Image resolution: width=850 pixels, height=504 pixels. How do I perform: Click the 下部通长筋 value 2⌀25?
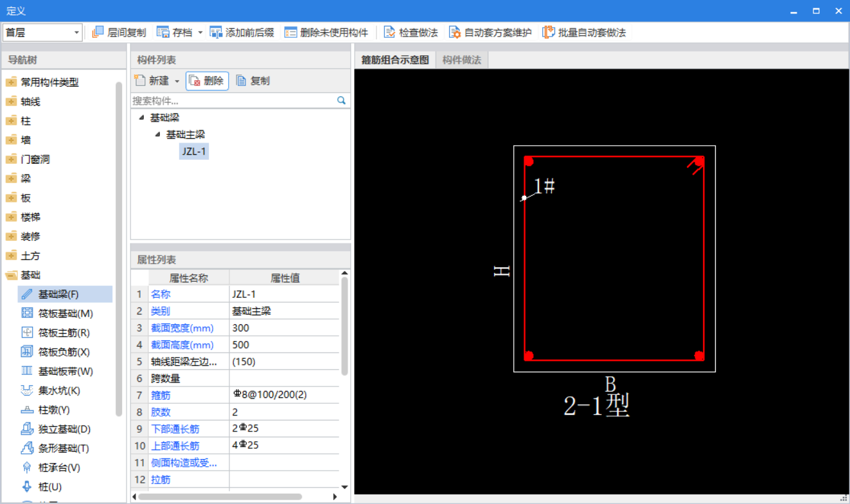click(284, 429)
